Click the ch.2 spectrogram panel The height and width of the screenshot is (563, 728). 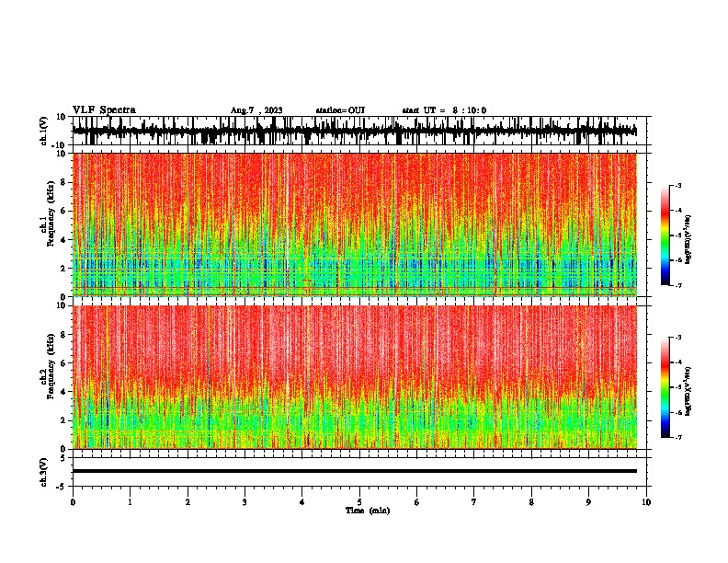[x=354, y=377]
